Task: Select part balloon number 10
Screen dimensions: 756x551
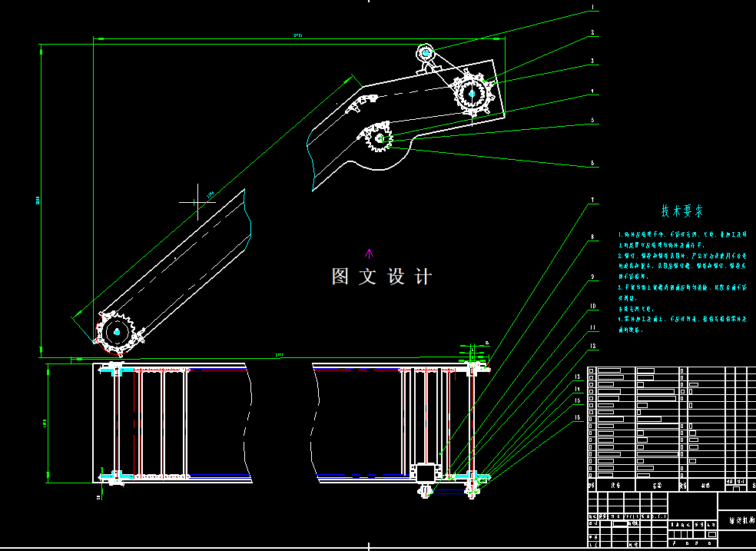Action: pos(592,306)
